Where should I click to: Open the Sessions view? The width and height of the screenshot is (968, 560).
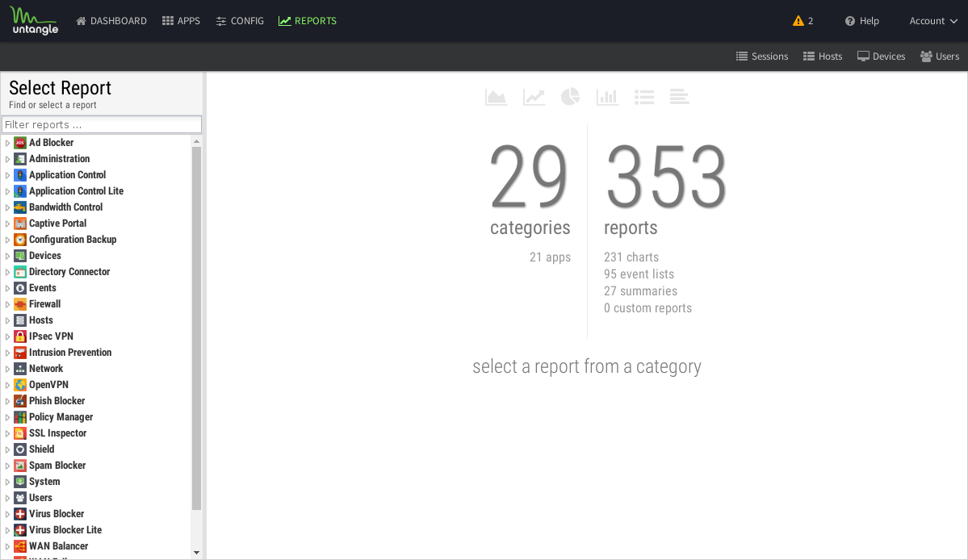coord(762,56)
